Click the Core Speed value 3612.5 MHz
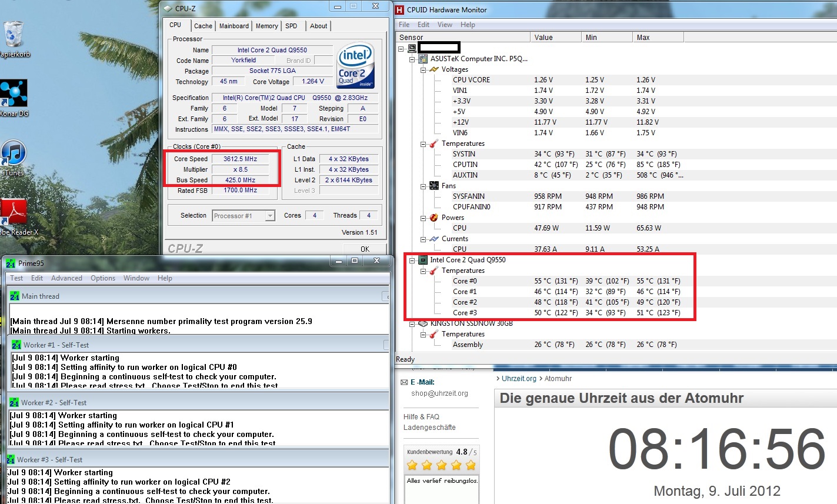Screen dimensions: 837x504 tap(240, 159)
